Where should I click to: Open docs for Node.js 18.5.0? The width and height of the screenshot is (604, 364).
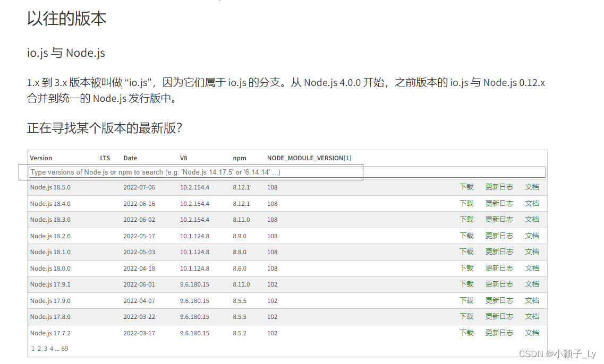(x=532, y=187)
